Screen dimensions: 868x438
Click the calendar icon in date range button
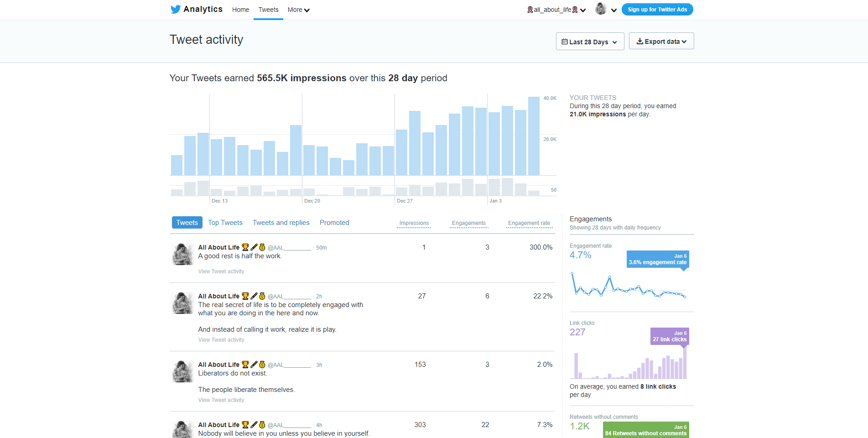tap(565, 42)
